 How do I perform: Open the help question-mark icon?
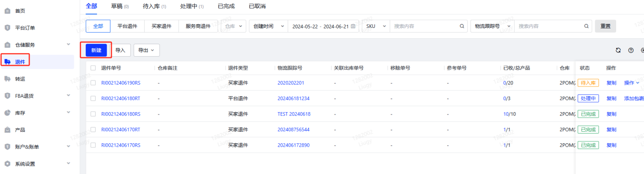(x=631, y=50)
